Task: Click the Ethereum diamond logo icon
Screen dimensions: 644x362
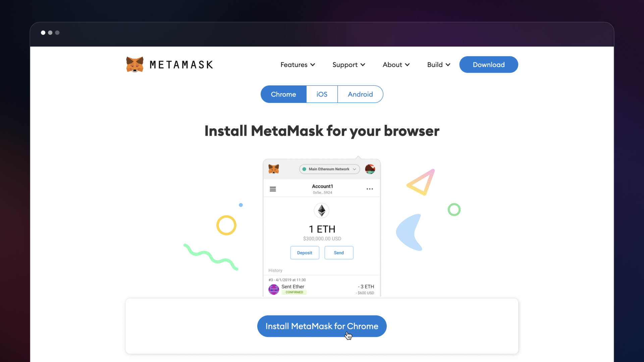Action: click(321, 210)
